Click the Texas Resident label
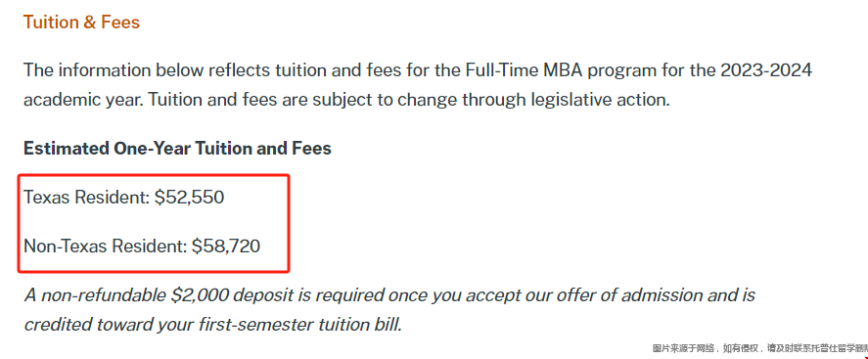This screenshot has width=868, height=359. (86, 198)
